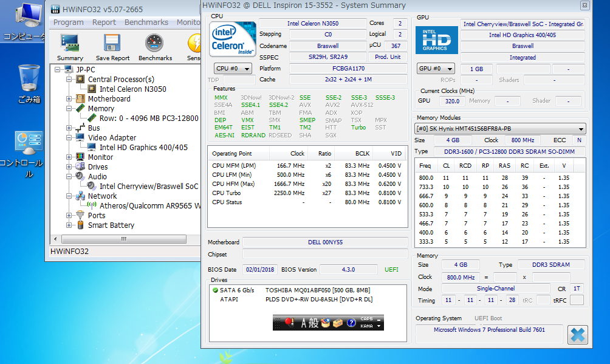Click the Intel HD Graphics logo
The width and height of the screenshot is (610, 364).
point(436,40)
